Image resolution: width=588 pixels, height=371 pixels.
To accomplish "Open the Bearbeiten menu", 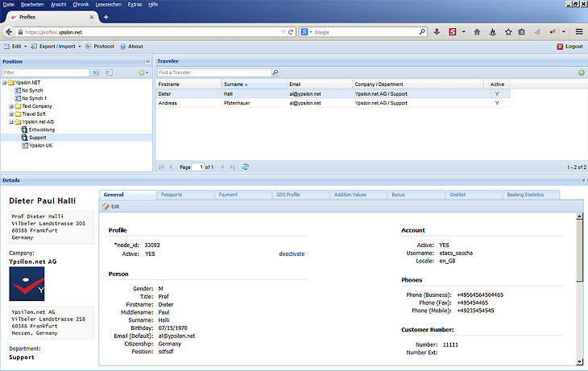I will tap(32, 5).
